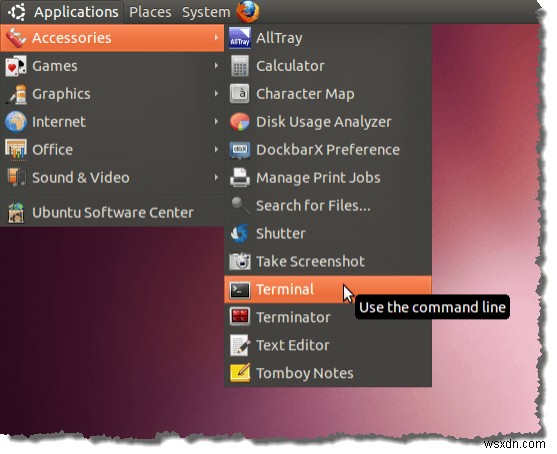557x454 pixels.
Task: Launch AllTray from Accessories
Action: coord(328,38)
